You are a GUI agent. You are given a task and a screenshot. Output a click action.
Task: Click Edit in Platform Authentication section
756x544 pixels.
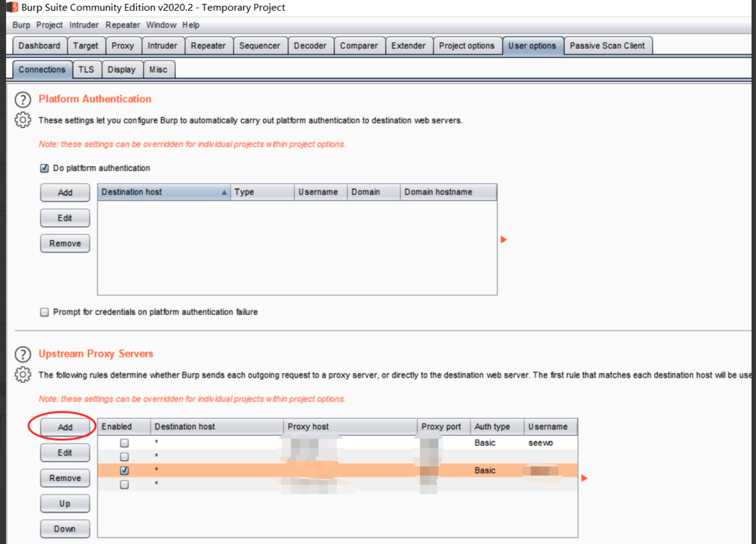pos(65,218)
